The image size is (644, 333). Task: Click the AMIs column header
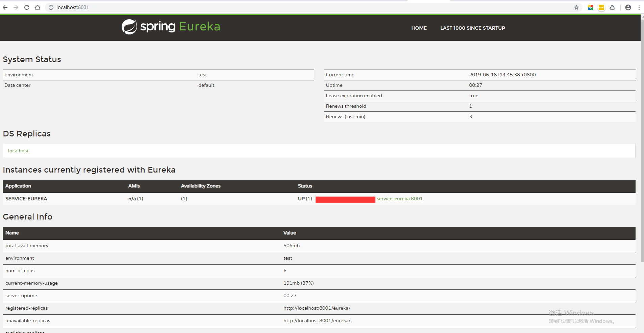134,186
